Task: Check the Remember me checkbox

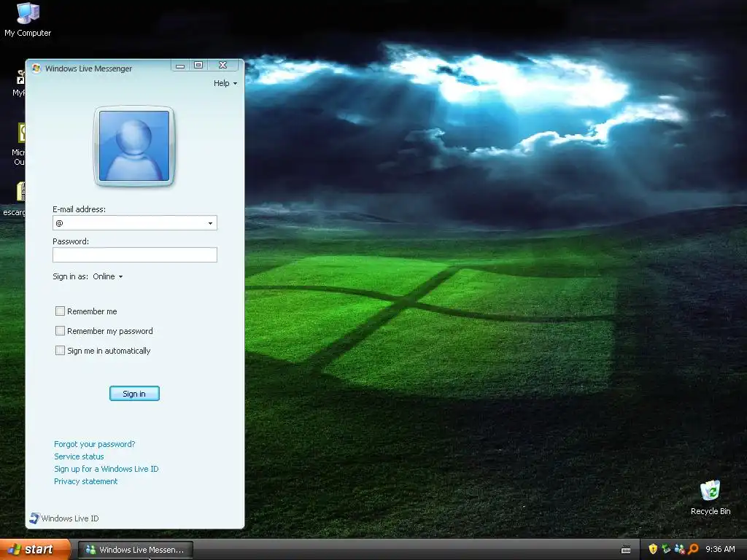Action: pyautogui.click(x=60, y=311)
